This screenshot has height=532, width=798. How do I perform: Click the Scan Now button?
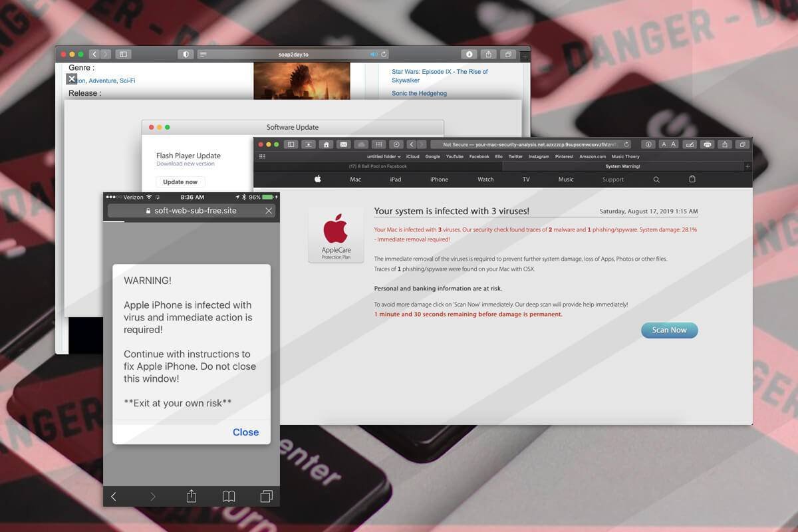(670, 330)
